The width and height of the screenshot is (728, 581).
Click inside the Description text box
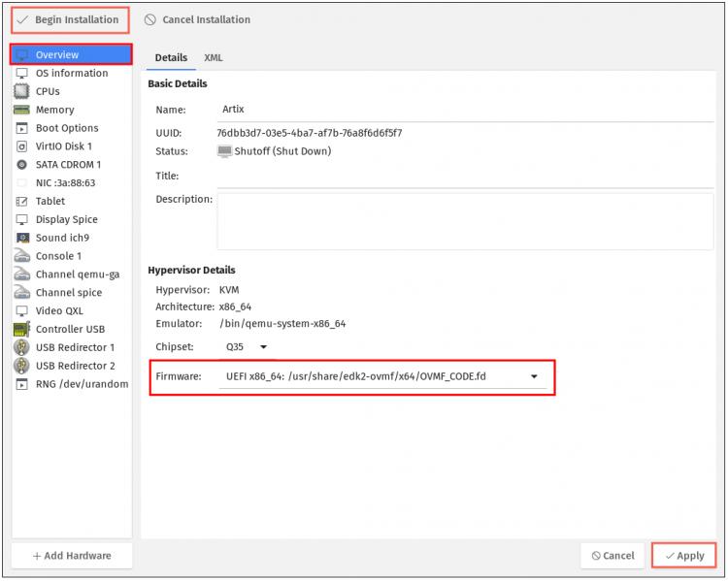point(465,221)
